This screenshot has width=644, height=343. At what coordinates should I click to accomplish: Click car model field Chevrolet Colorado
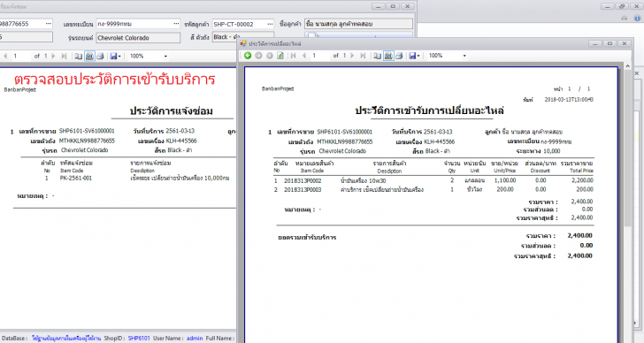pos(138,38)
